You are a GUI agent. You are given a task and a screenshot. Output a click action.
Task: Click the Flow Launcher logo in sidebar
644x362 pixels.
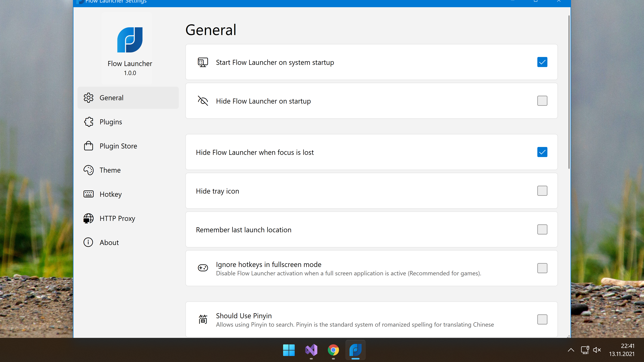pos(130,40)
